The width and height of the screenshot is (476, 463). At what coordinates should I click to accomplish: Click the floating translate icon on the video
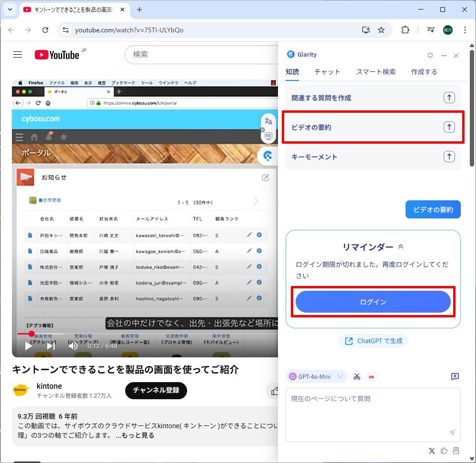click(x=268, y=121)
